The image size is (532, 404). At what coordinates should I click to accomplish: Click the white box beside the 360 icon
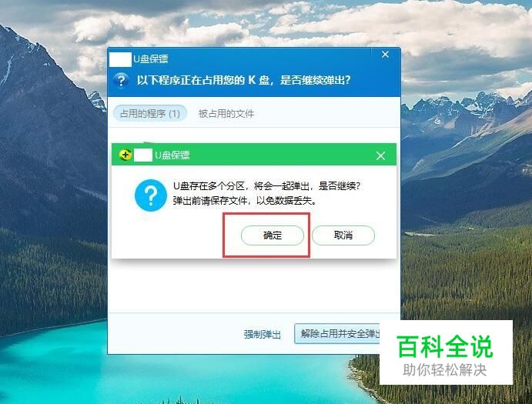143,155
